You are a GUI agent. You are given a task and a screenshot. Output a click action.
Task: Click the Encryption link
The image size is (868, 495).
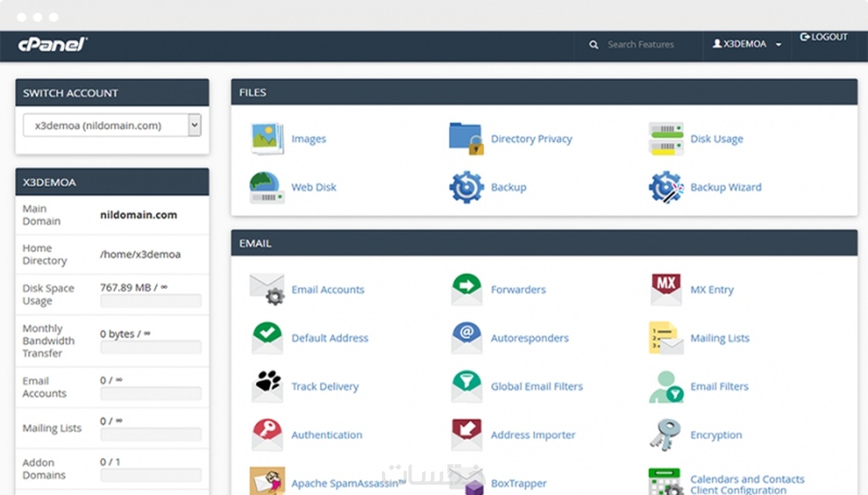[716, 435]
